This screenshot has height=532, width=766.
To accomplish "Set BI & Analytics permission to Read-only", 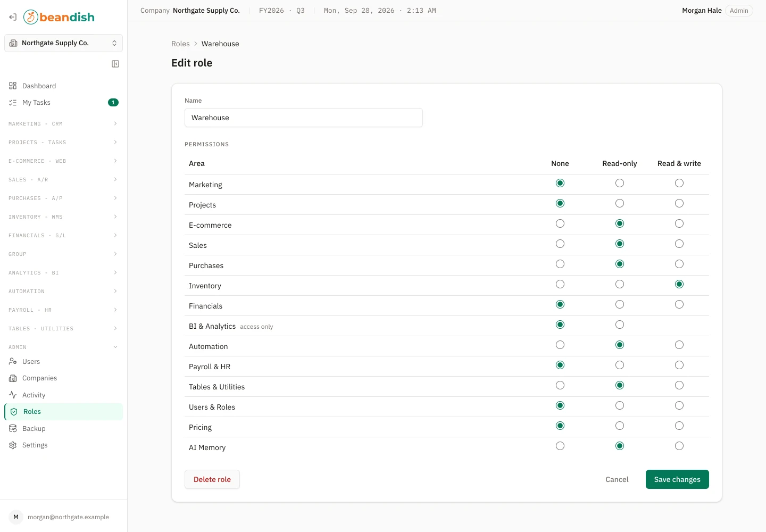I will 620,325.
